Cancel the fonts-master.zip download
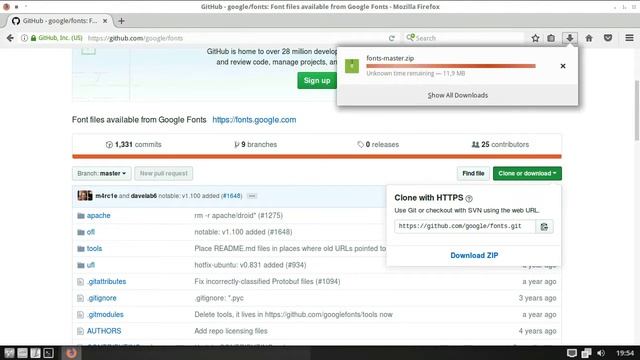Image resolution: width=640 pixels, height=360 pixels. click(563, 66)
